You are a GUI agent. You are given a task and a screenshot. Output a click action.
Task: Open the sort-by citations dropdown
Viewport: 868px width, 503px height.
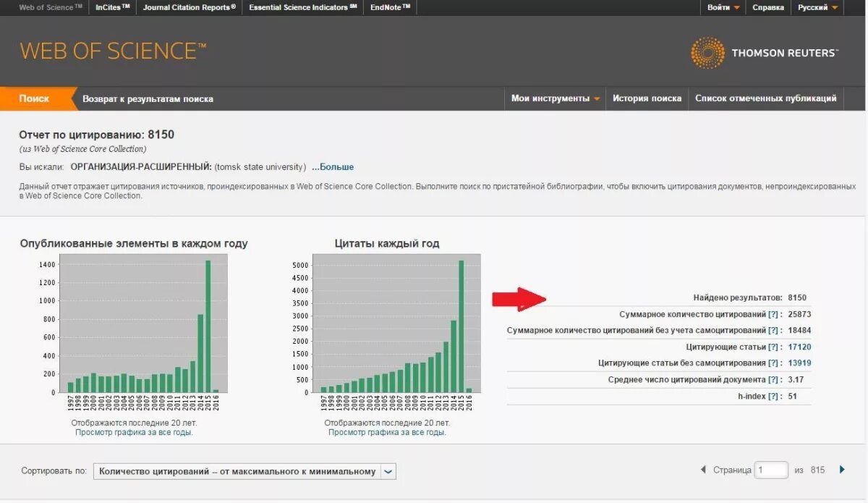pyautogui.click(x=244, y=471)
